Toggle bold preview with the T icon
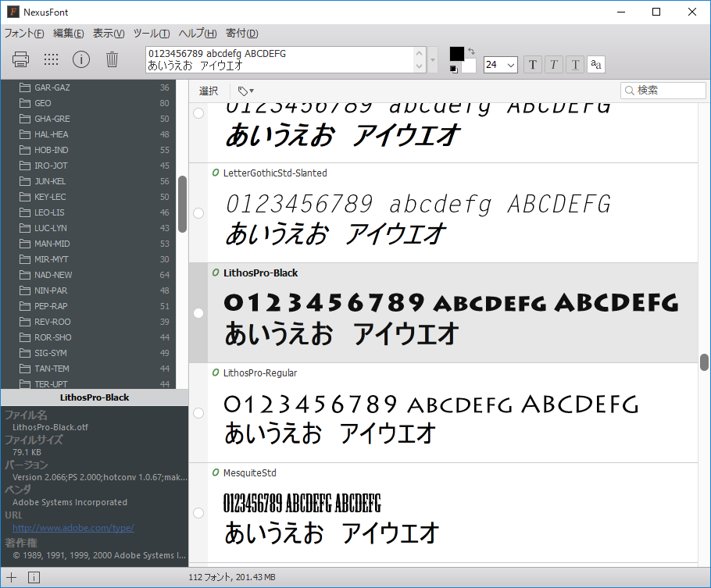711x588 pixels. tap(532, 64)
